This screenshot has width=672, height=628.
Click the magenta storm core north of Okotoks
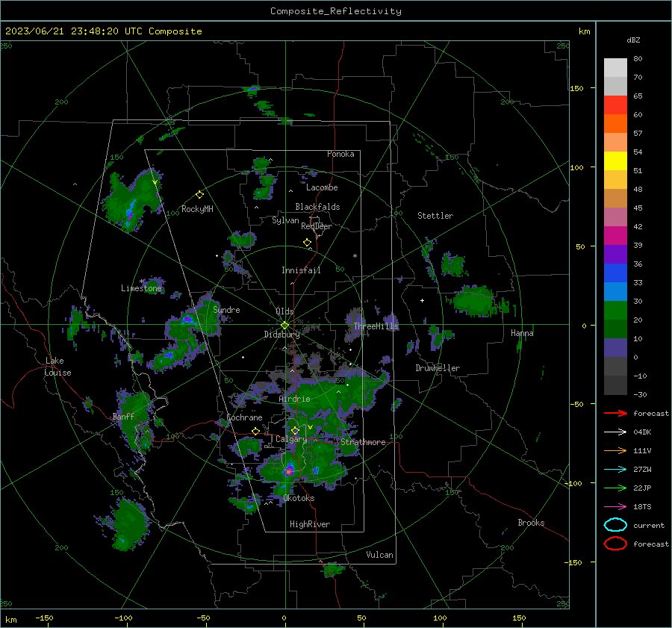pos(289,470)
